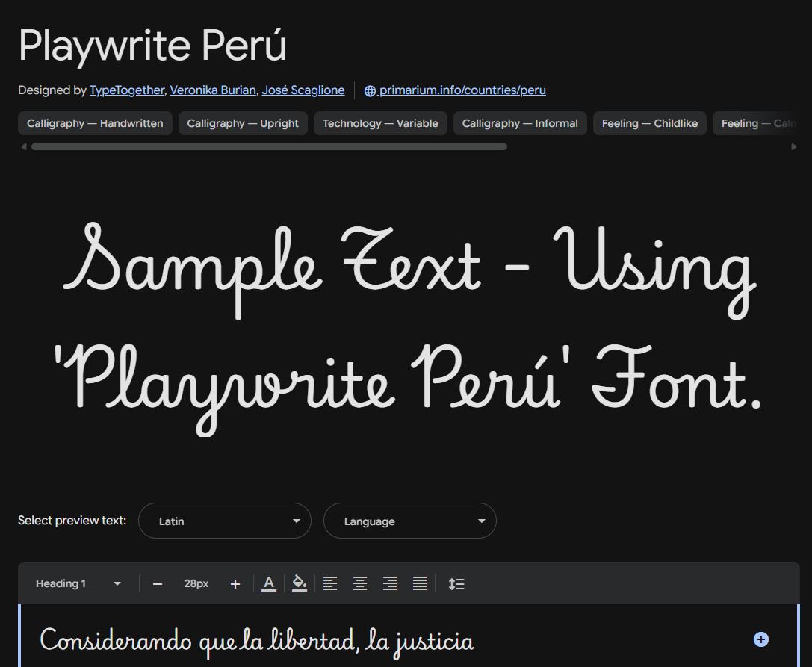Open the background fill color picker

300,583
